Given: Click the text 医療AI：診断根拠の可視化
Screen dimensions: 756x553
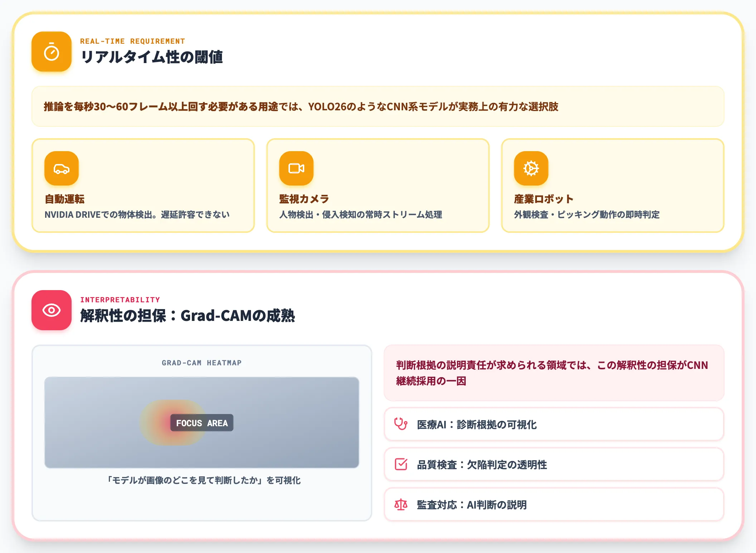Looking at the screenshot, I should click(477, 424).
